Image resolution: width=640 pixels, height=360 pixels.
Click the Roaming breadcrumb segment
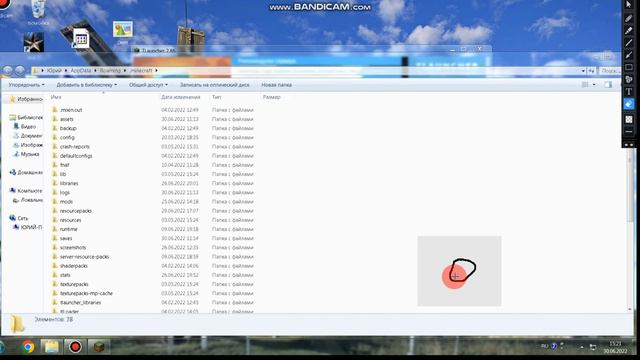(110, 71)
